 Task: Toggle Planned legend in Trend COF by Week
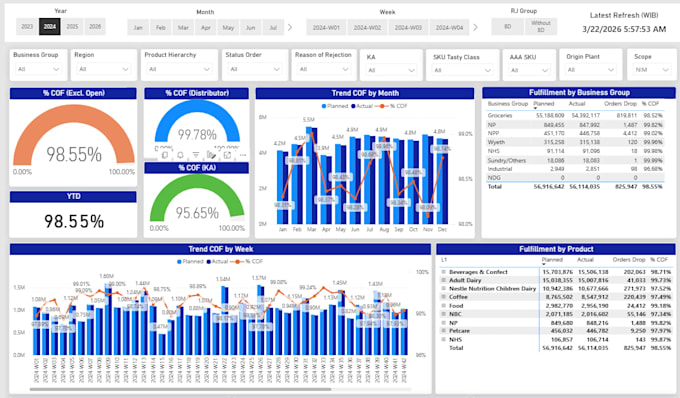click(x=190, y=261)
